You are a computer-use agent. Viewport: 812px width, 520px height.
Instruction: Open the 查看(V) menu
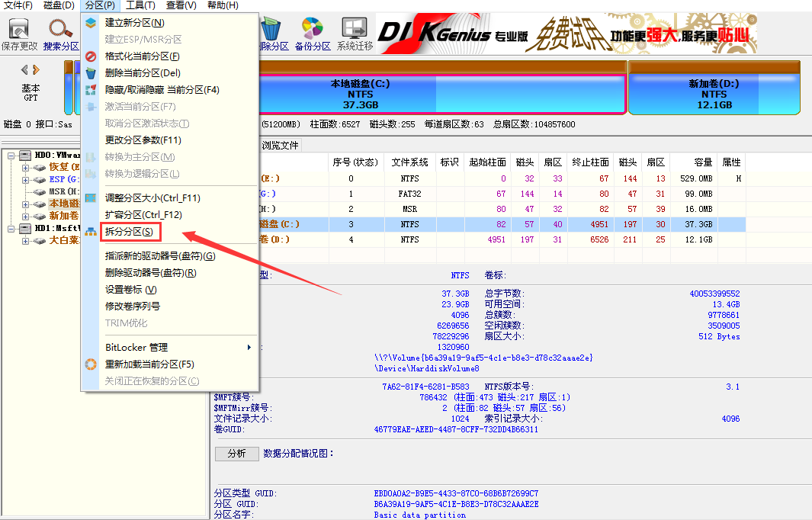click(181, 5)
